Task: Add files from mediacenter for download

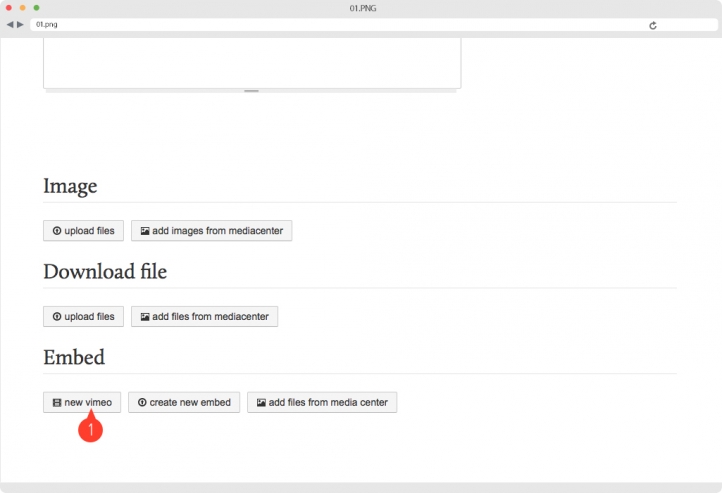Action: [204, 317]
